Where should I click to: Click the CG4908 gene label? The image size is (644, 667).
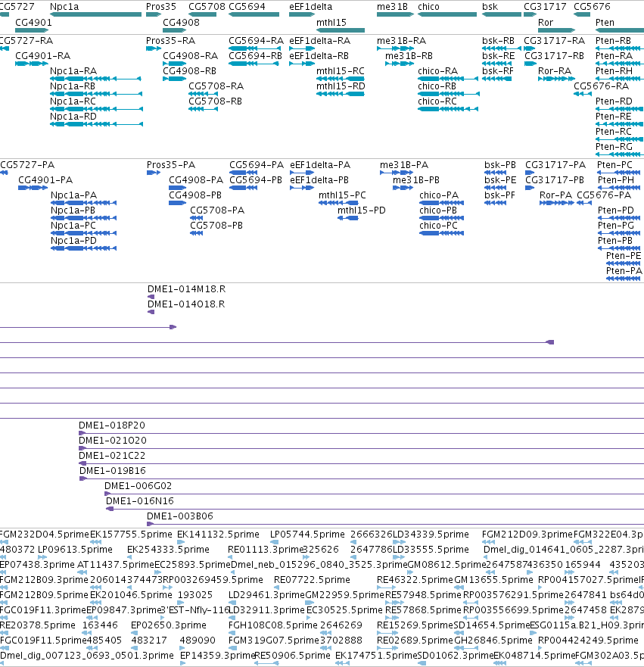click(181, 23)
